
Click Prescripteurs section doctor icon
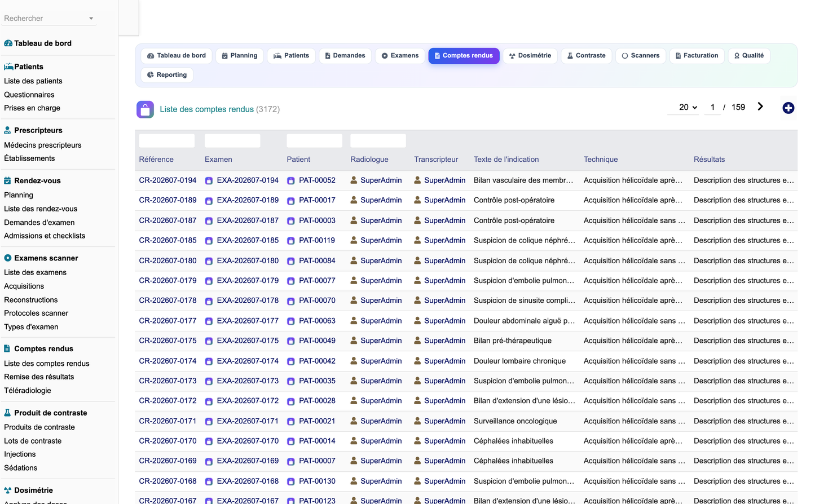click(7, 130)
